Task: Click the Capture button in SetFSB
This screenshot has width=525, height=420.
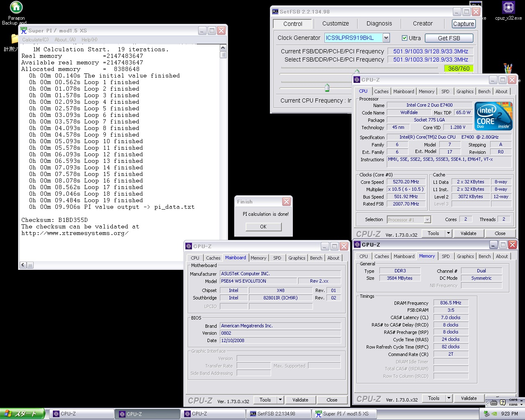Action: pyautogui.click(x=463, y=24)
